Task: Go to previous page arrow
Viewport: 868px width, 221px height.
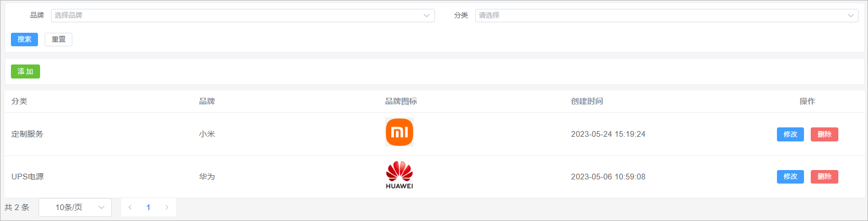Action: 130,207
